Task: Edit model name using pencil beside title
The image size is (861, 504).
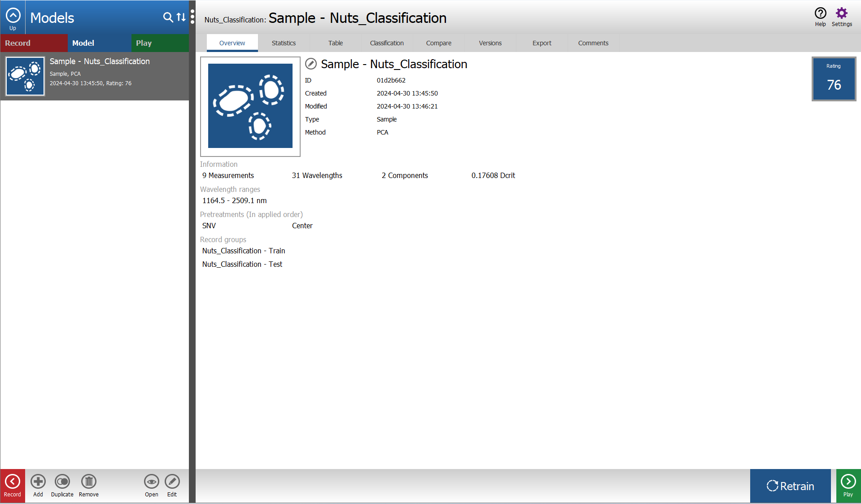Action: tap(311, 64)
